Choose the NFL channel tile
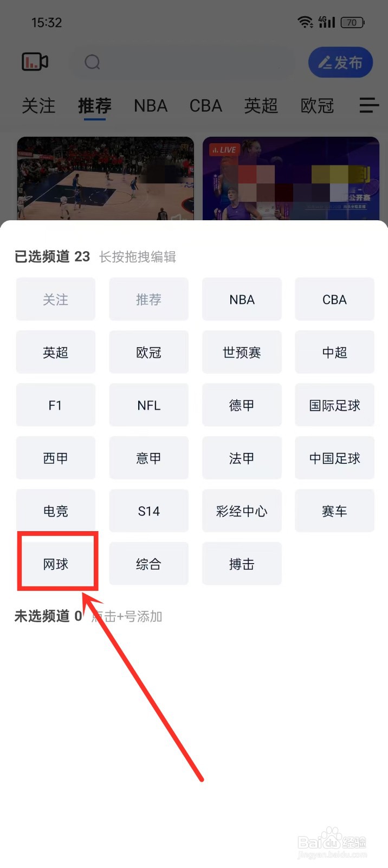 point(149,405)
